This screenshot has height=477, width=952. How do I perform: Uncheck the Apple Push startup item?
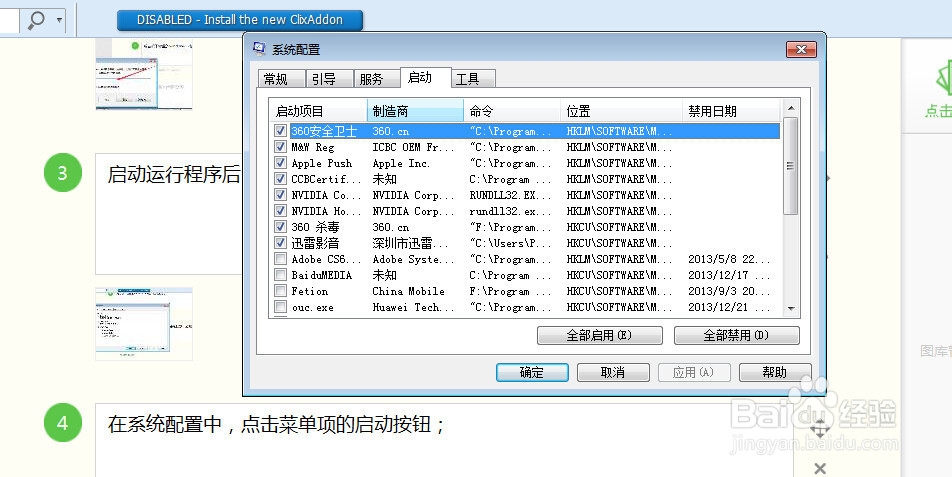tap(280, 163)
